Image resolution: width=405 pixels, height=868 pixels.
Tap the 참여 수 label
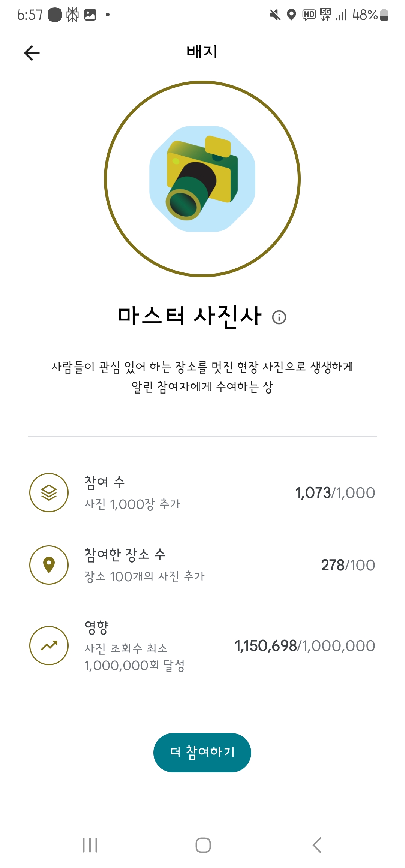coord(105,482)
